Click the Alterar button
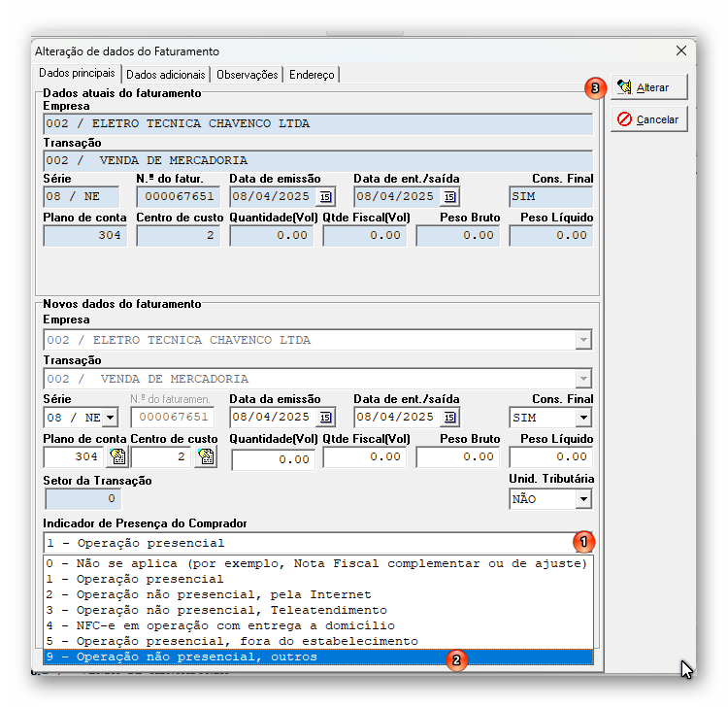The height and width of the screenshot is (707, 728). pyautogui.click(x=648, y=87)
